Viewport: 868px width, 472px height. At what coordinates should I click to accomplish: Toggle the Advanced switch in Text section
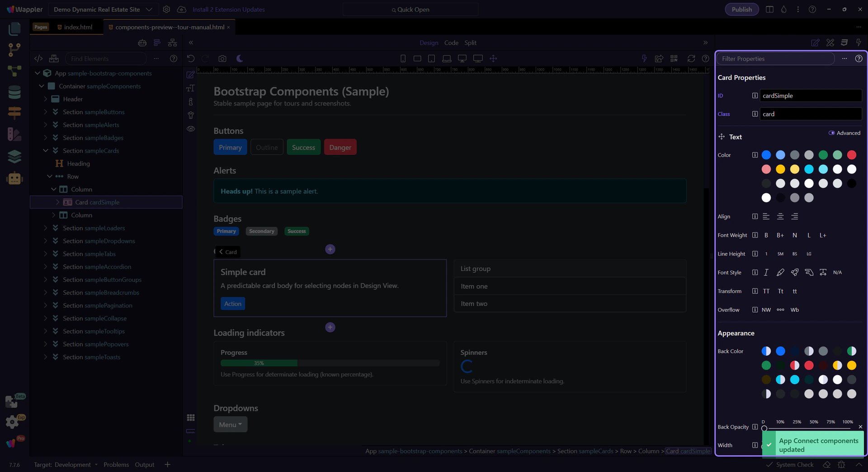coord(831,133)
